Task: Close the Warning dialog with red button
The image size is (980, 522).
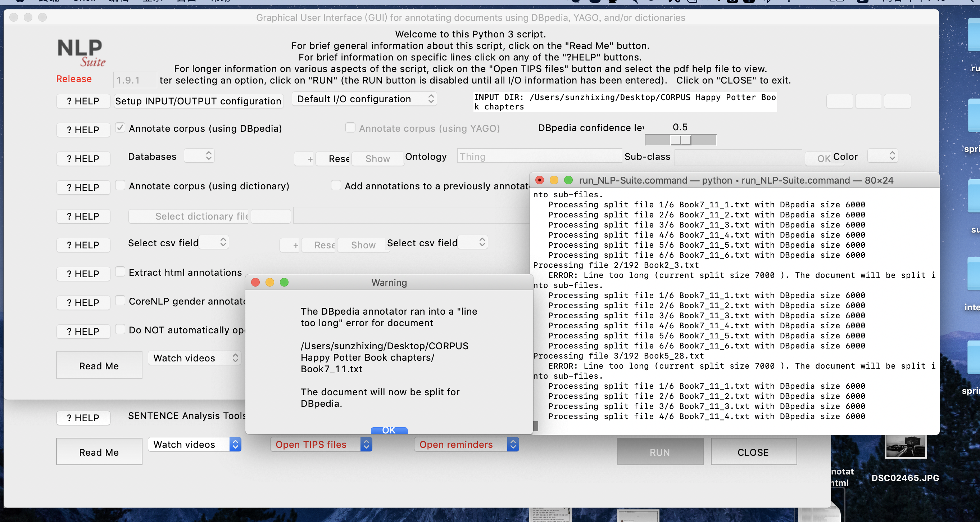Action: click(255, 283)
